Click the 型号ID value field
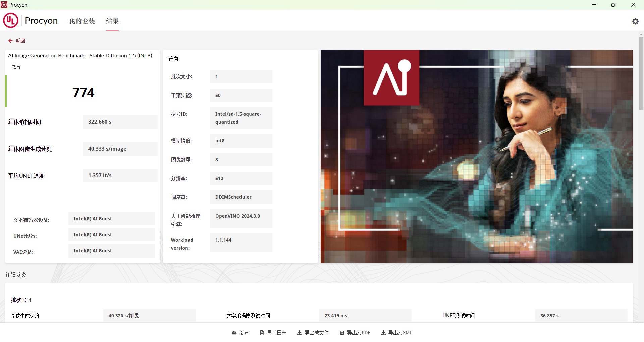This screenshot has height=342, width=644. point(241,118)
